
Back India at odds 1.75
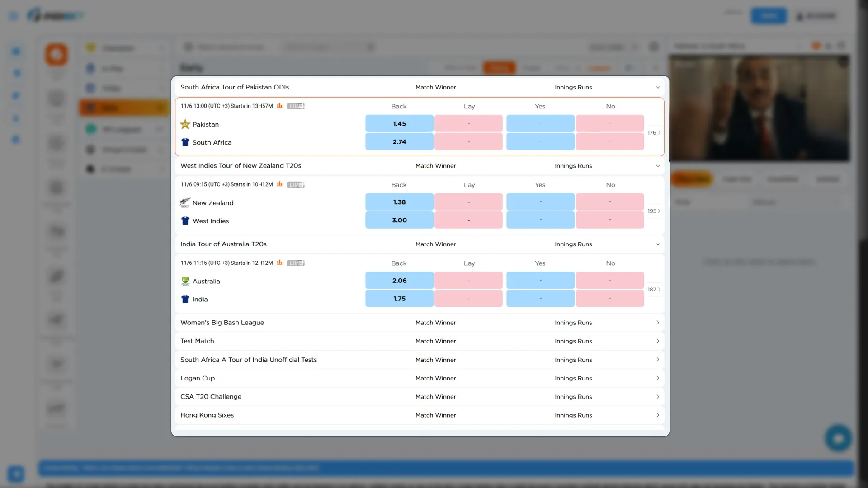[399, 299]
